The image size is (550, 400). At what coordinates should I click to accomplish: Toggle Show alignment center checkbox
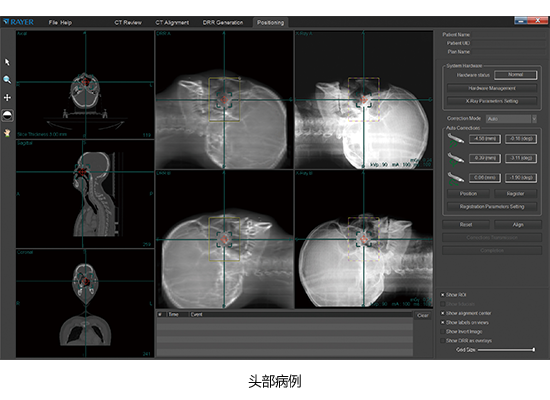pos(443,313)
